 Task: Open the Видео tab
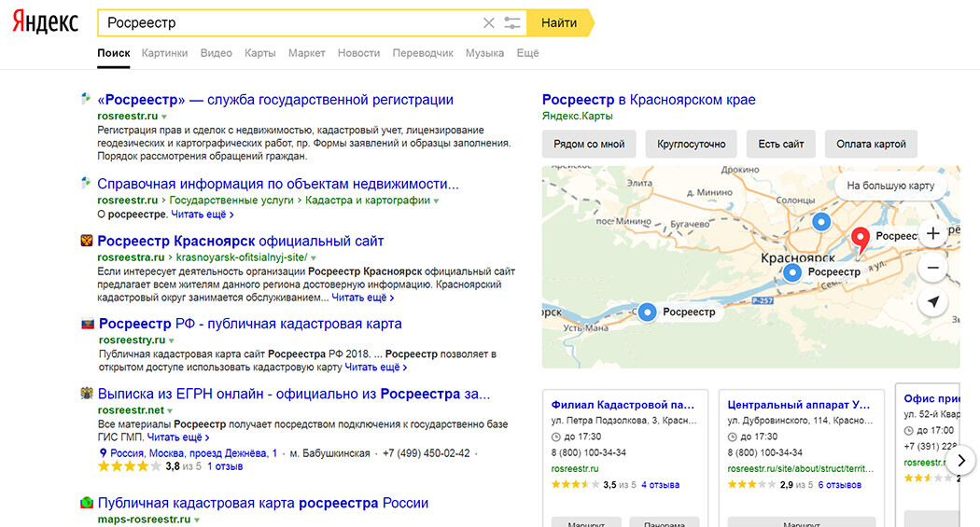click(x=217, y=53)
